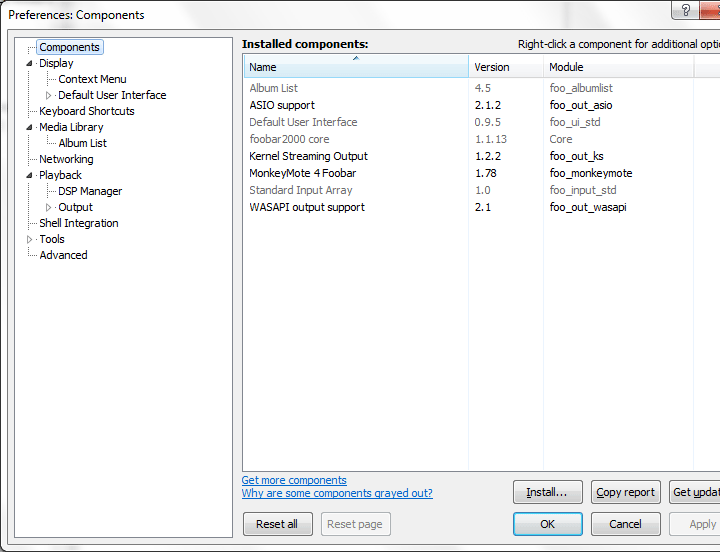The height and width of the screenshot is (552, 720).
Task: Open the Media Library page
Action: pyautogui.click(x=71, y=127)
